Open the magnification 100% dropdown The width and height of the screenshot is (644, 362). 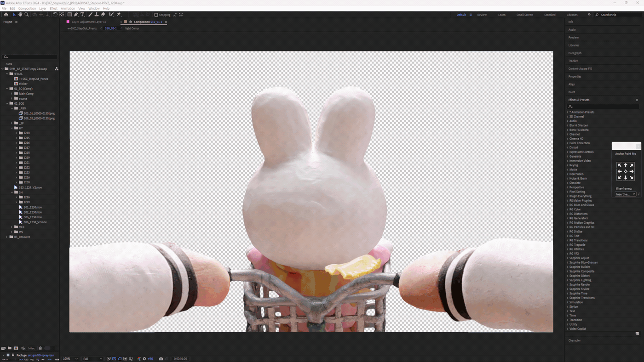point(70,359)
